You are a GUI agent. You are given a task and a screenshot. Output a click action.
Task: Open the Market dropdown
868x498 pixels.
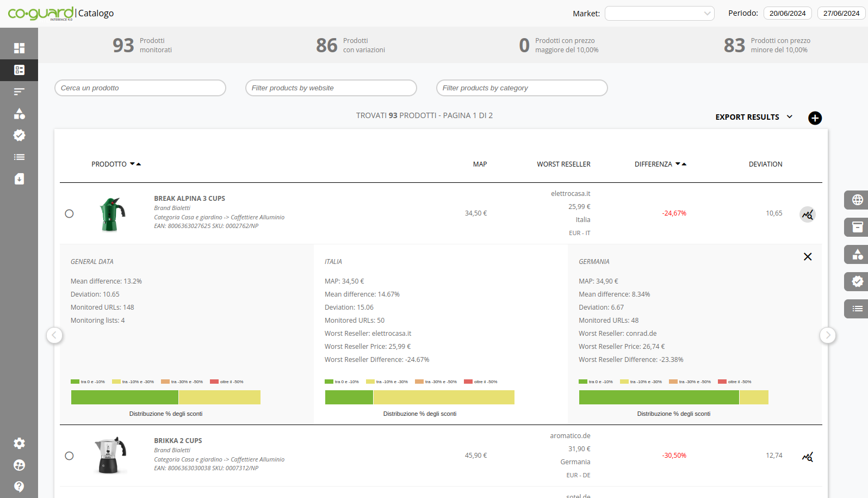659,14
